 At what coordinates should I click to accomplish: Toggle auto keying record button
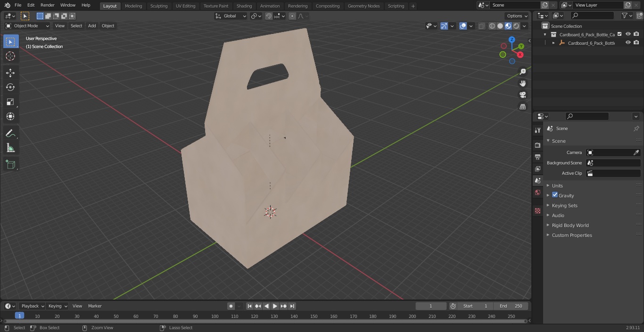coord(231,306)
